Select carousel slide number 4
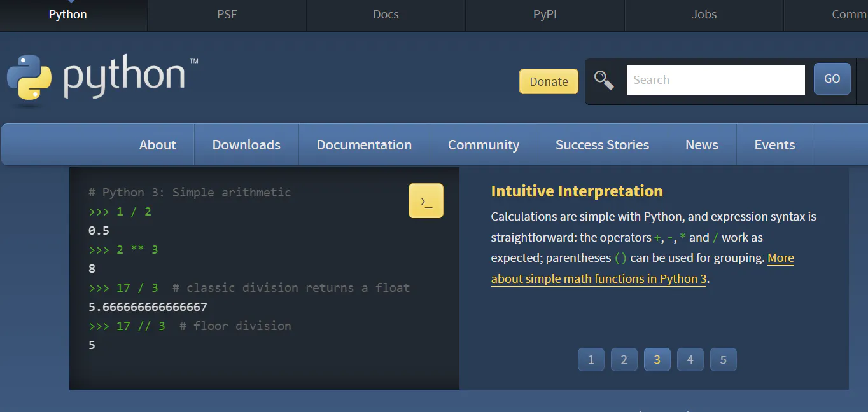The height and width of the screenshot is (412, 868). (690, 360)
